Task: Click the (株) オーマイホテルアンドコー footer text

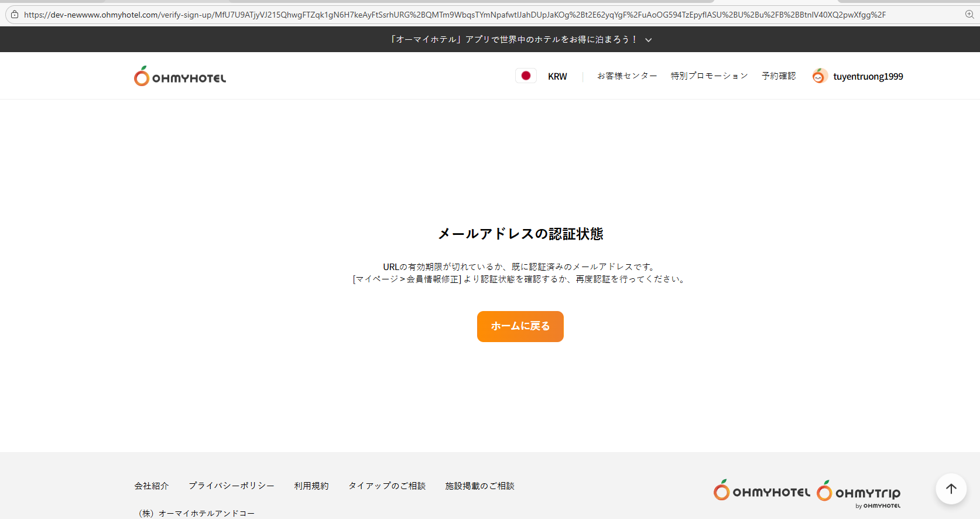Action: coord(194,513)
